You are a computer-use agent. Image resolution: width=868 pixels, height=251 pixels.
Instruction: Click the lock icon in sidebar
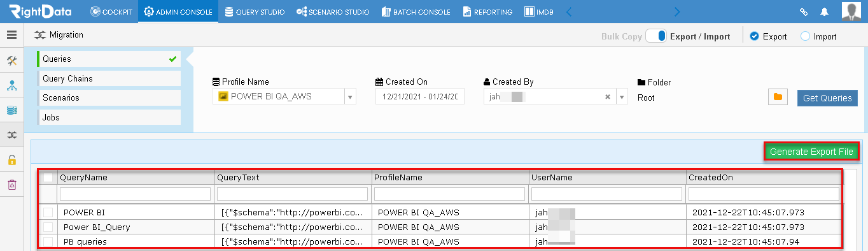[11, 160]
